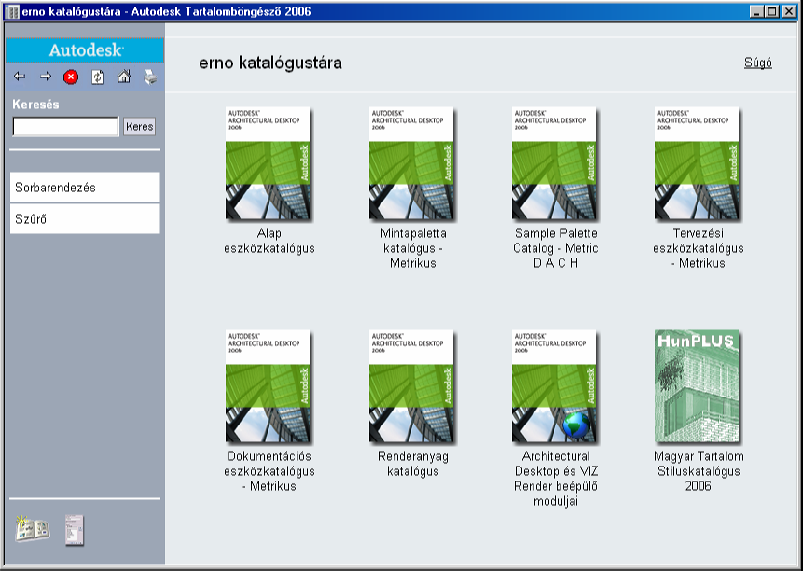Screen dimensions: 803x571
Task: Open the Dokumentációs eszközkatalógus cover
Action: point(268,386)
